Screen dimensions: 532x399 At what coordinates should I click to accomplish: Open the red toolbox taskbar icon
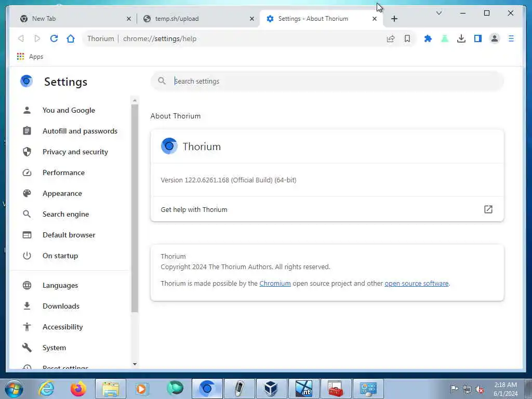coord(335,389)
